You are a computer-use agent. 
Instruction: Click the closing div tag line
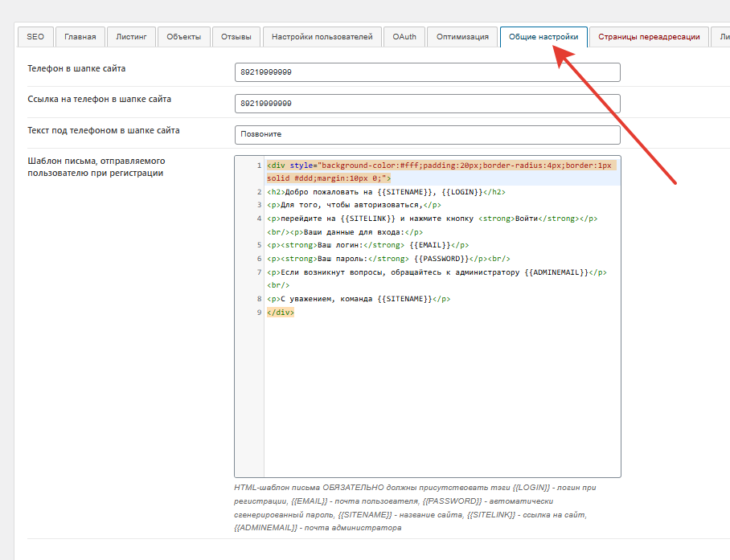pos(281,313)
